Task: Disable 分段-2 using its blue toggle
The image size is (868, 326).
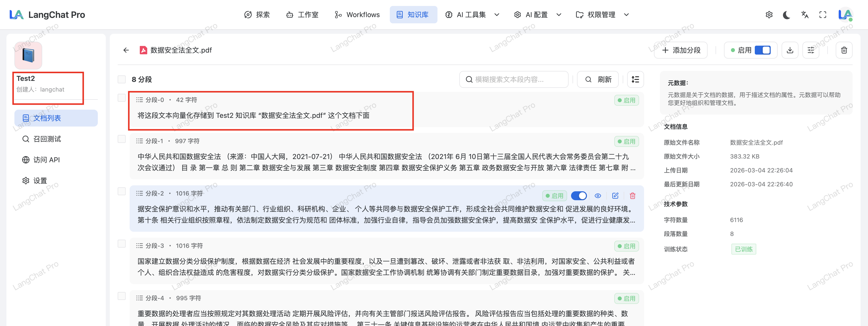Action: 579,196
